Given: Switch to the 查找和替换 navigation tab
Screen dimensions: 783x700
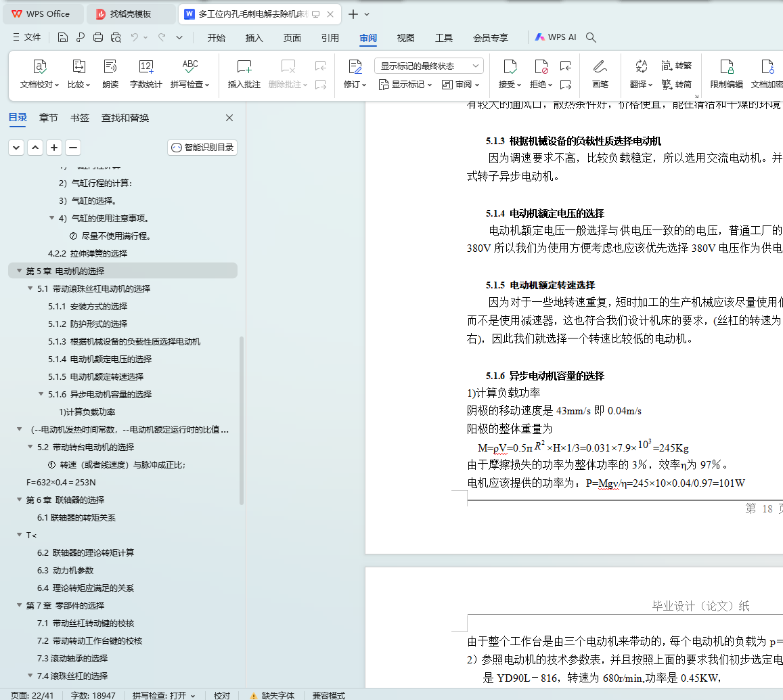Looking at the screenshot, I should point(125,118).
